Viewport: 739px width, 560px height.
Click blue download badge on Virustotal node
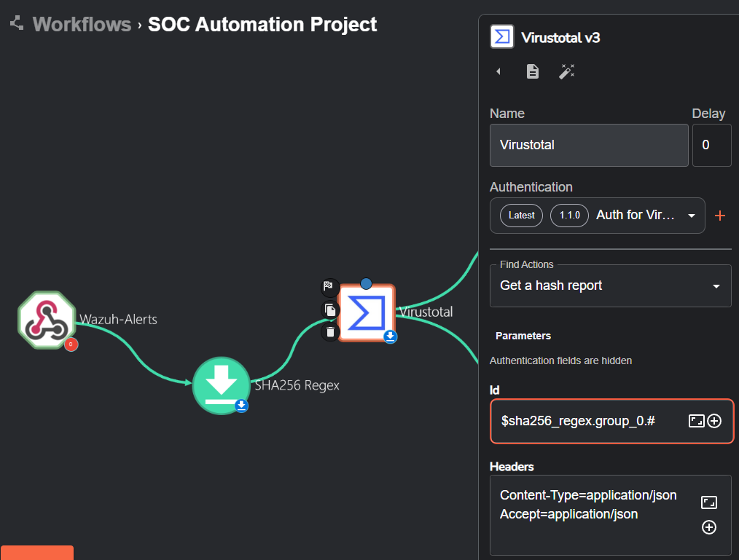[x=390, y=336]
